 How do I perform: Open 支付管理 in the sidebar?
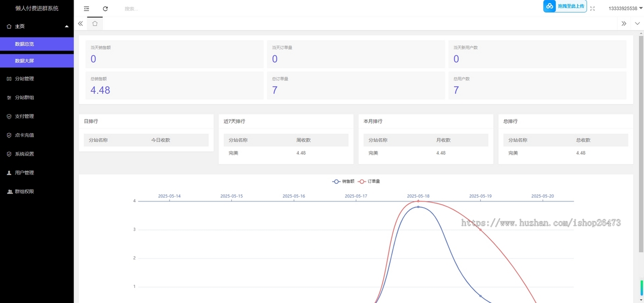pos(36,116)
